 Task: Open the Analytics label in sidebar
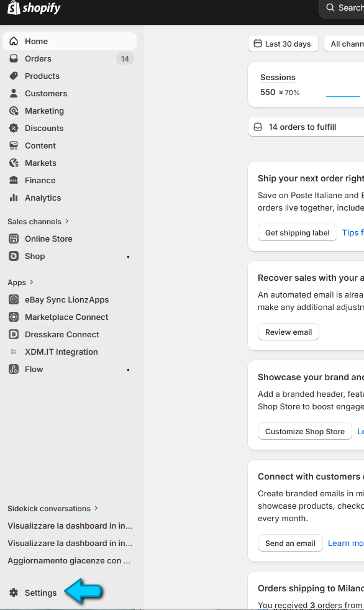(x=43, y=198)
